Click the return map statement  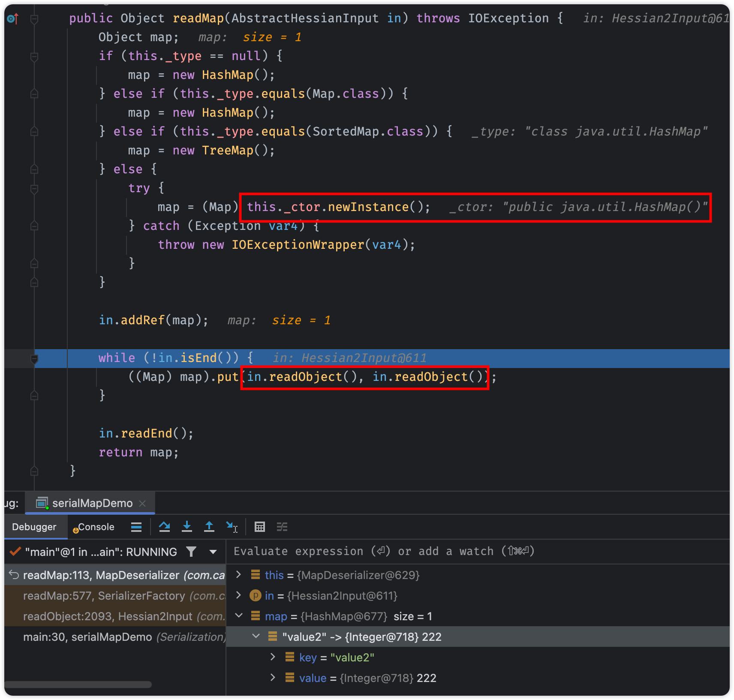tap(138, 452)
